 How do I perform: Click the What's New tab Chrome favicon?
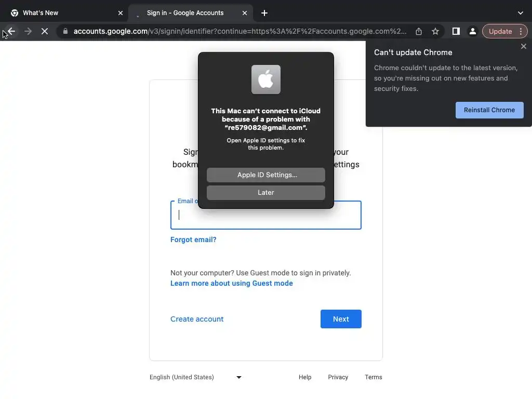(14, 13)
